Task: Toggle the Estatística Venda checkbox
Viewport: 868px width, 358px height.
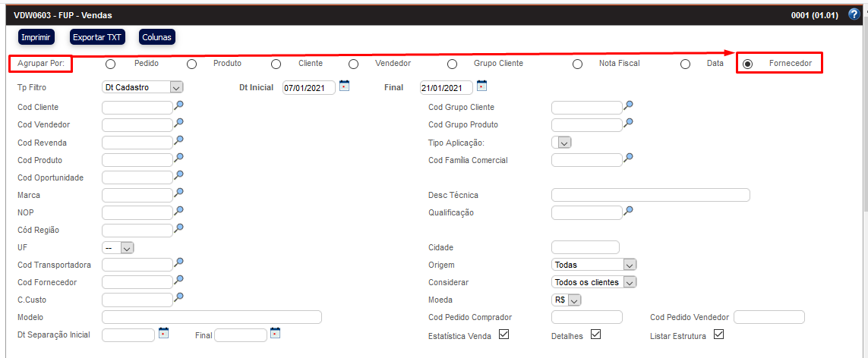Action: [x=503, y=334]
